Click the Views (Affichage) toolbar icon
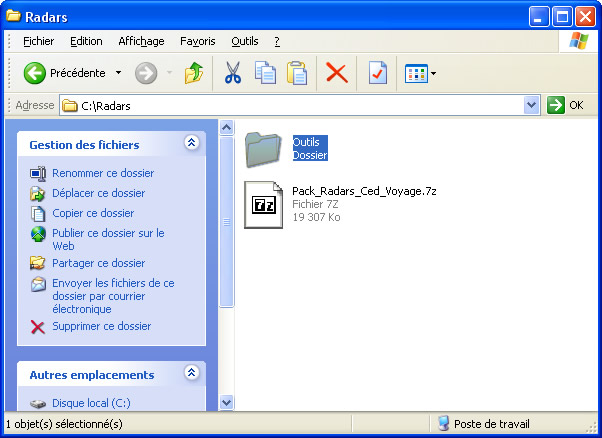 [x=416, y=73]
